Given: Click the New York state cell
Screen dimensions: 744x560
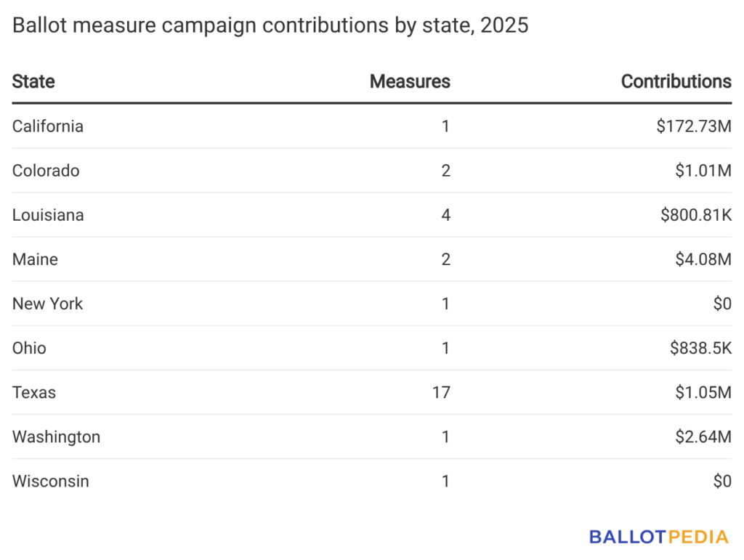Looking at the screenshot, I should (x=48, y=304).
